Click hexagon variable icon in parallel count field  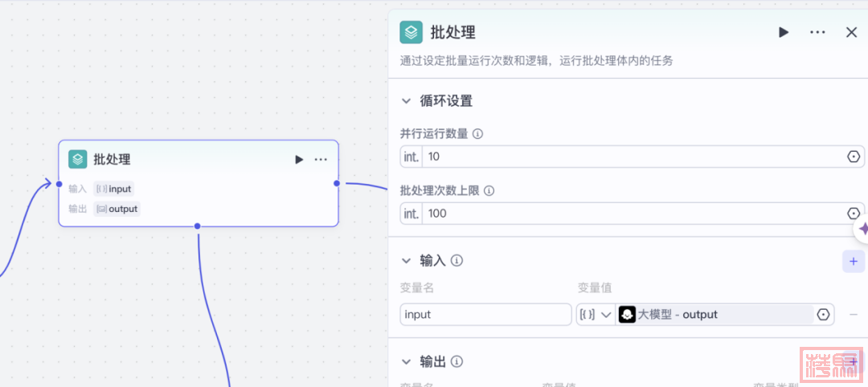(x=853, y=157)
